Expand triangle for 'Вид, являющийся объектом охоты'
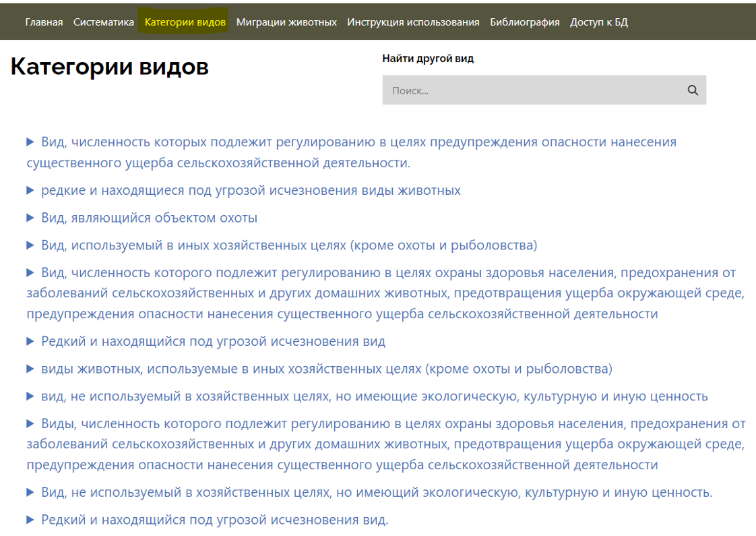This screenshot has width=756, height=536. click(x=30, y=218)
